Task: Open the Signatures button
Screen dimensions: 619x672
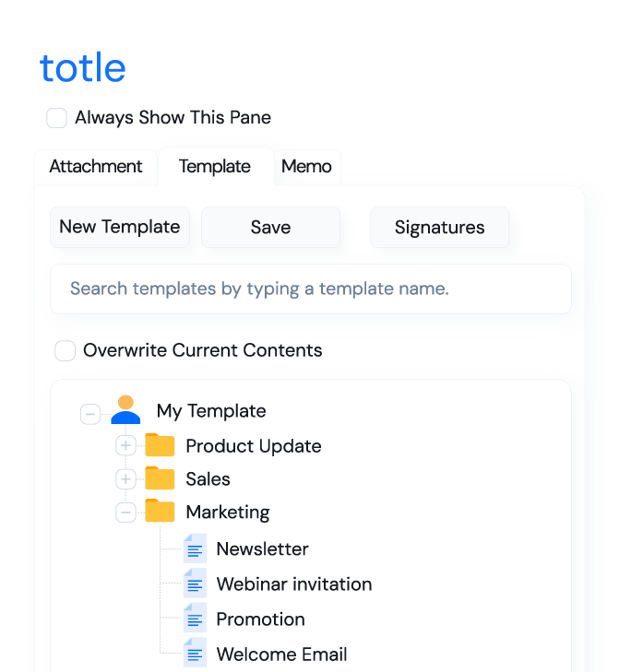Action: click(439, 227)
